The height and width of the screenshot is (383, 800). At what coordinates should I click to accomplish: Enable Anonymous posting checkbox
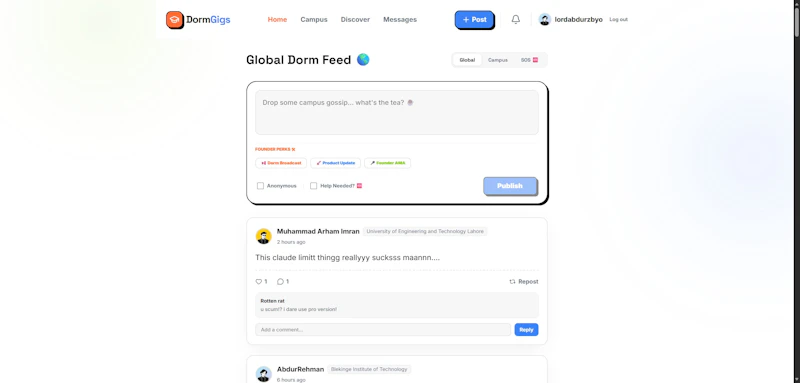coord(260,186)
